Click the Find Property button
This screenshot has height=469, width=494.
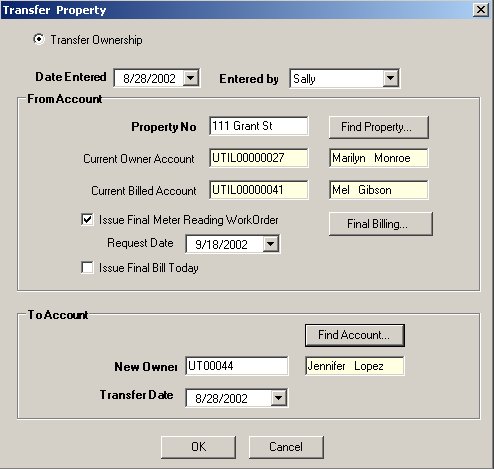point(378,127)
